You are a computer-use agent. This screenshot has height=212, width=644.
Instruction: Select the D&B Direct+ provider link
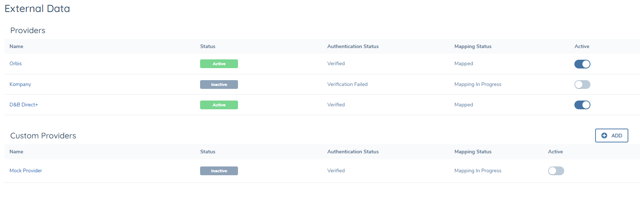coord(24,105)
